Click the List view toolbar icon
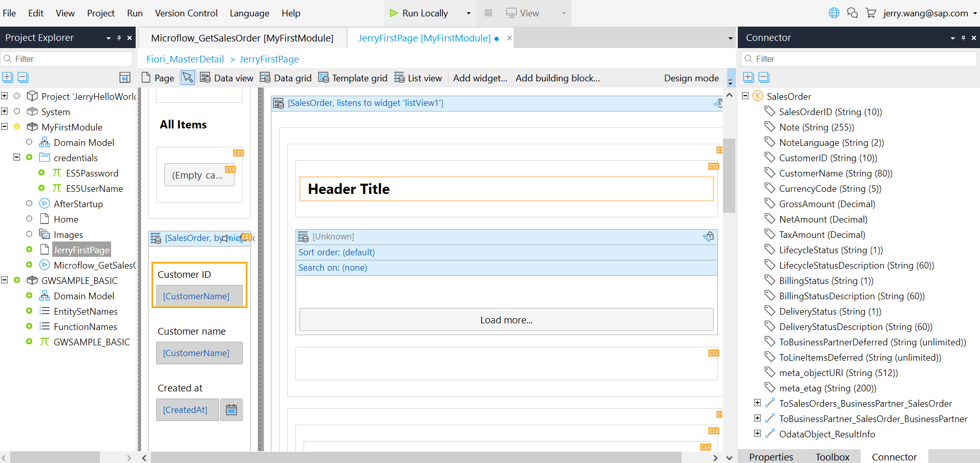 [x=399, y=78]
